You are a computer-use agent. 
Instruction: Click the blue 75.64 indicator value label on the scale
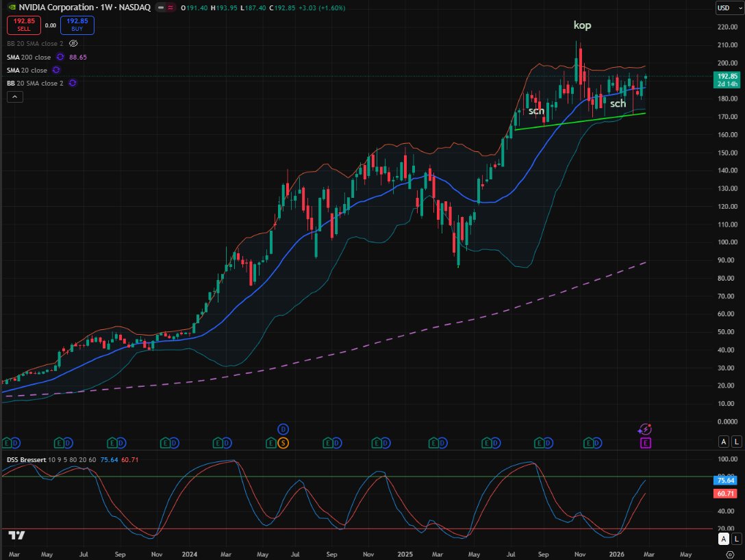point(726,481)
